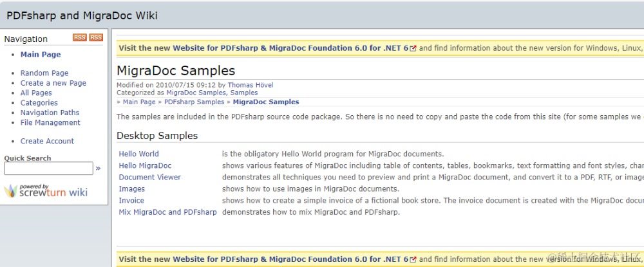
Task: Open author Thomas Hövel profile
Action: pyautogui.click(x=251, y=85)
